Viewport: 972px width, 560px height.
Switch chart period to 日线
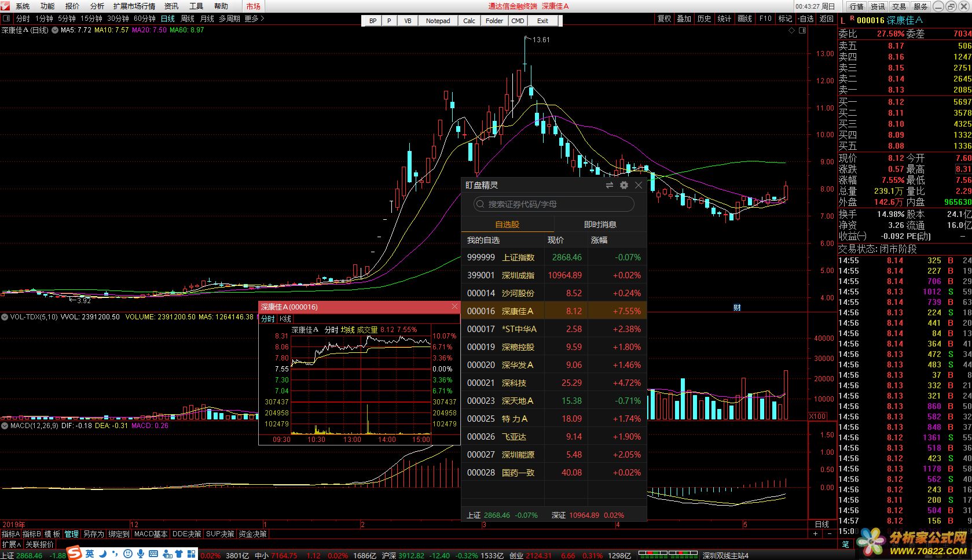coord(168,19)
